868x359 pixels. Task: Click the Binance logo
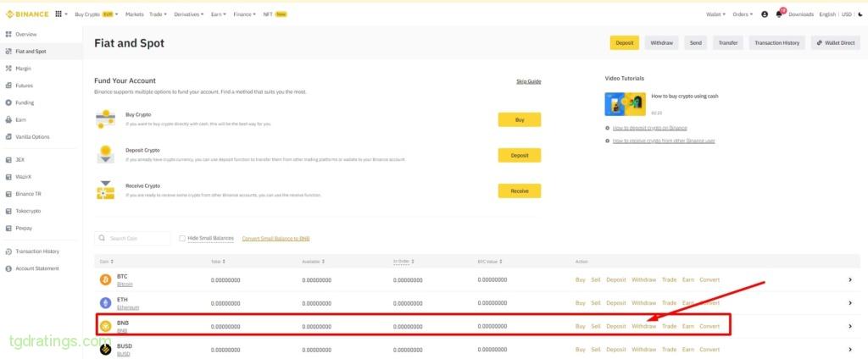click(x=27, y=14)
